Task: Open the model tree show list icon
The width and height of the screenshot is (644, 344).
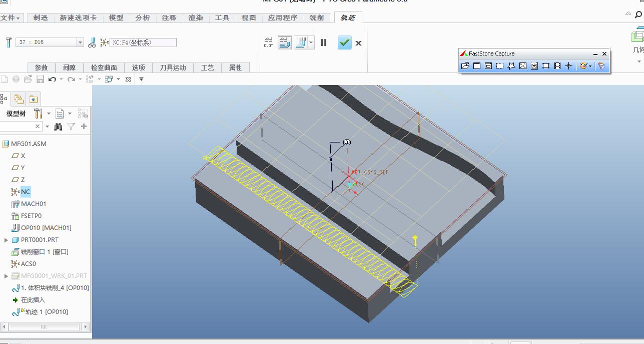Action: point(60,113)
